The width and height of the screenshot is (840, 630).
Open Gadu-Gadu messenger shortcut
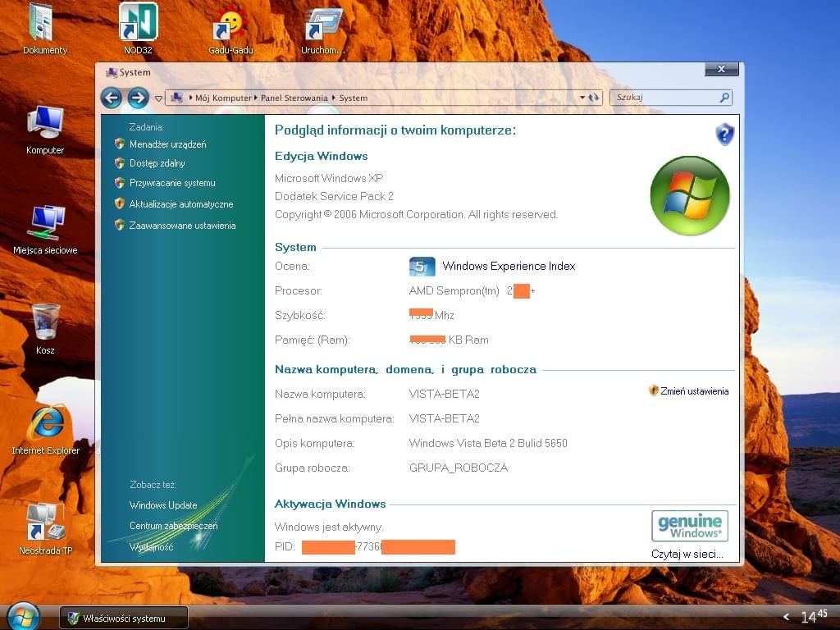tap(231, 30)
